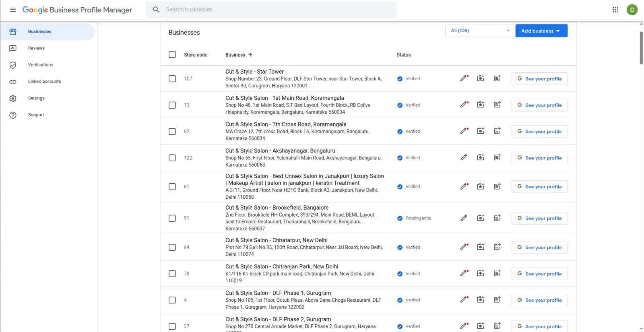Go to Reviews in sidebar
The height and width of the screenshot is (332, 644).
pyautogui.click(x=36, y=48)
